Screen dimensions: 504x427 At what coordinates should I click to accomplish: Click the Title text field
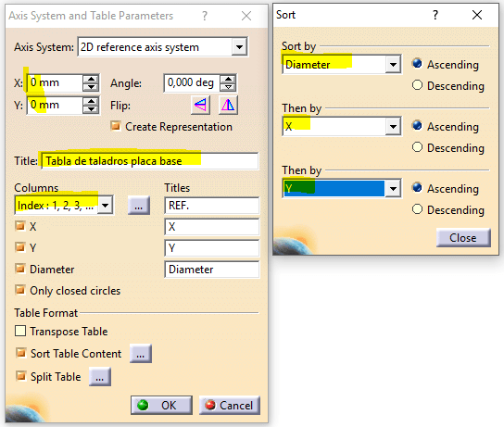[x=150, y=160]
